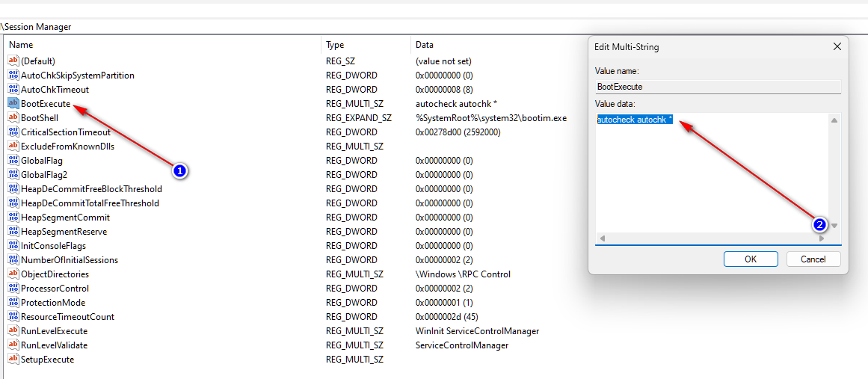
Task: Click the AutoChkTimeout DWORD icon
Action: click(x=13, y=89)
